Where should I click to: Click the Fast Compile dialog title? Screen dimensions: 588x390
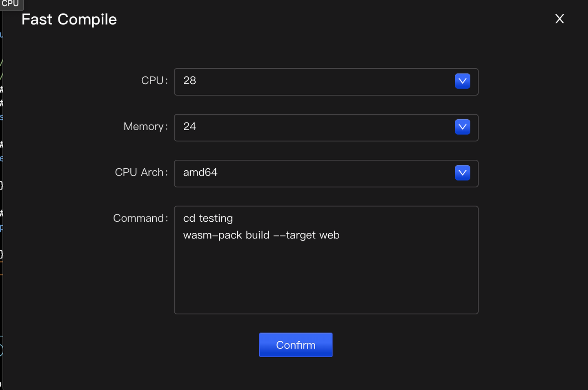tap(69, 19)
